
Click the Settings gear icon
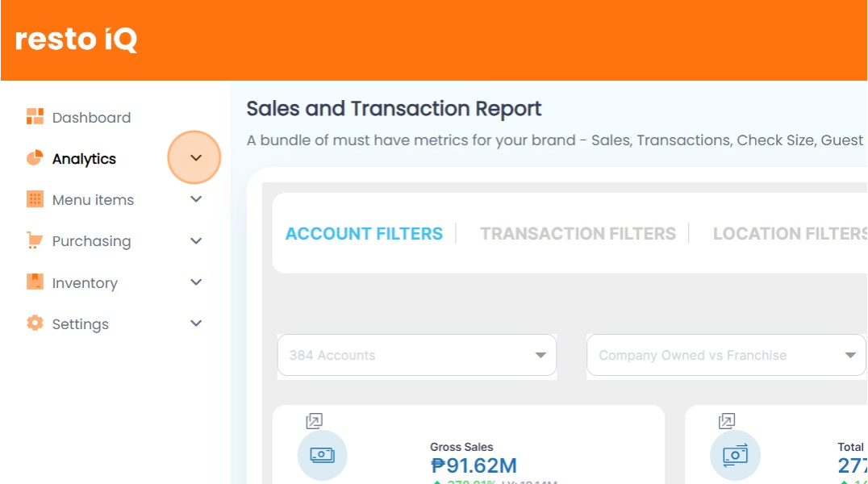pos(35,323)
